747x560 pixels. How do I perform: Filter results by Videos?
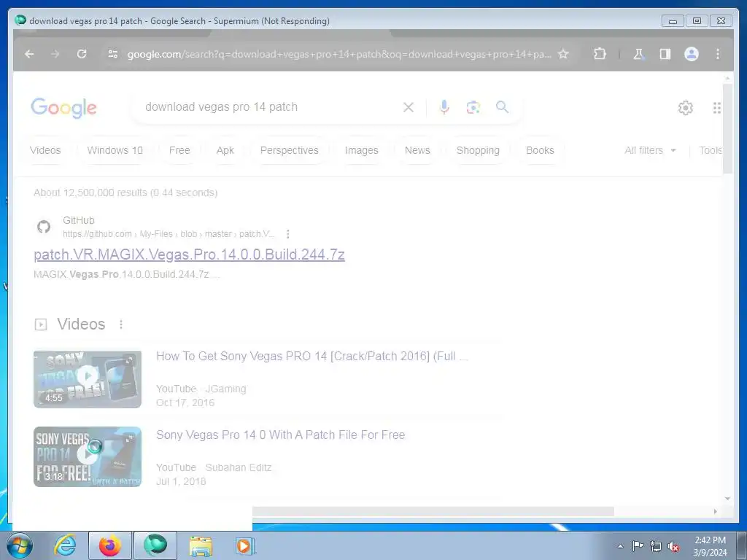tap(45, 150)
